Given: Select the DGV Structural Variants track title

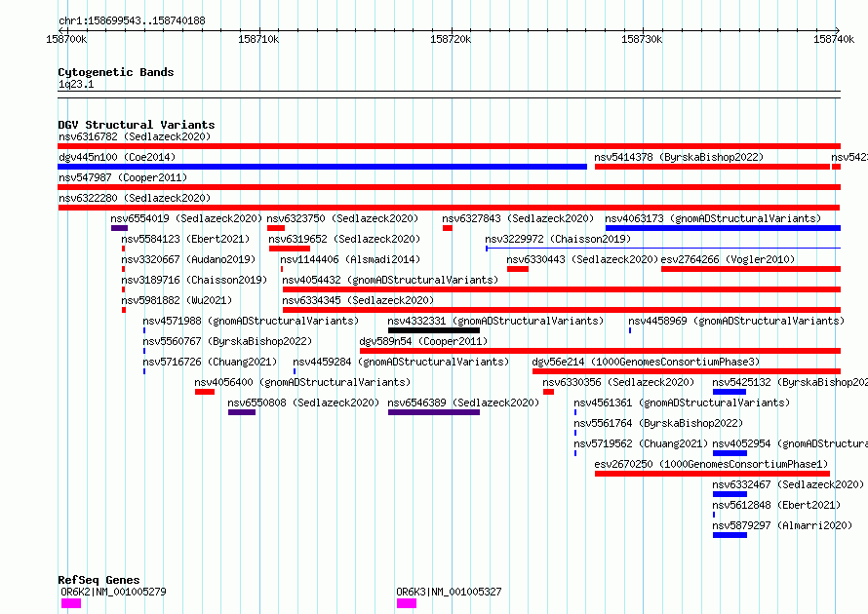Looking at the screenshot, I should (x=137, y=125).
